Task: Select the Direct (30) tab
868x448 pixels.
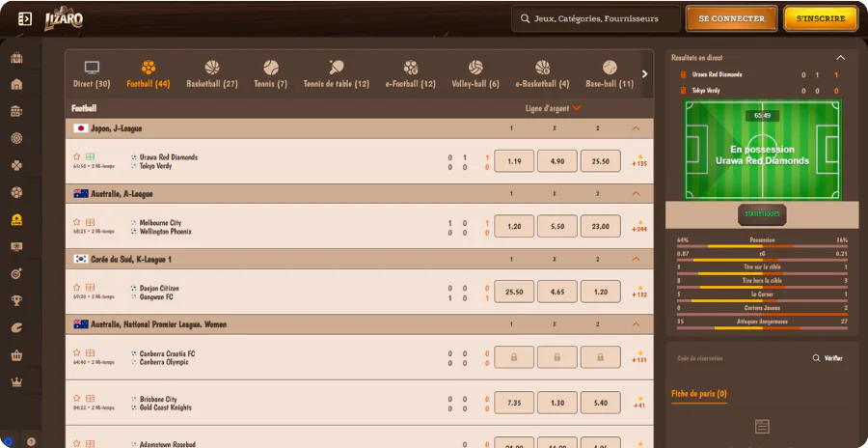Action: pos(92,75)
